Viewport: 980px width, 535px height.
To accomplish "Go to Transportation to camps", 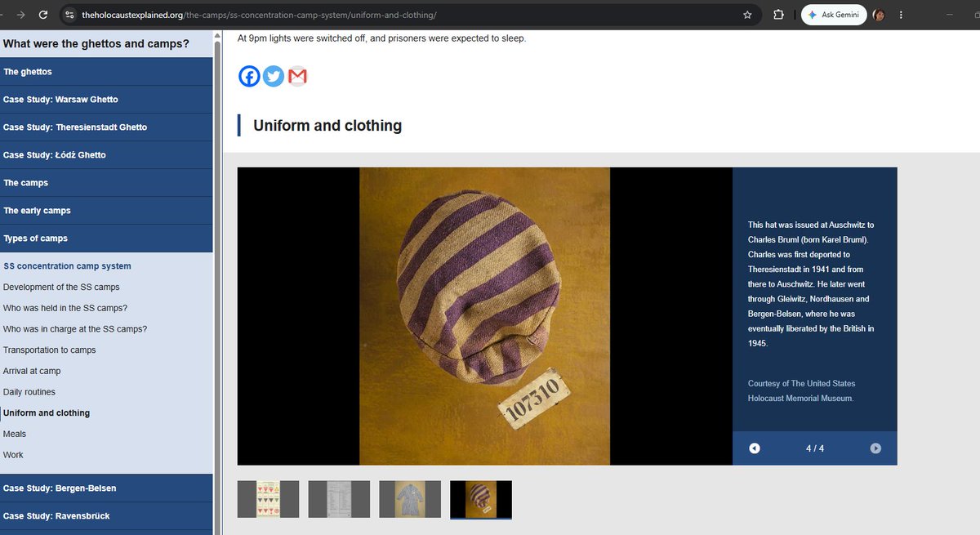I will (x=50, y=350).
